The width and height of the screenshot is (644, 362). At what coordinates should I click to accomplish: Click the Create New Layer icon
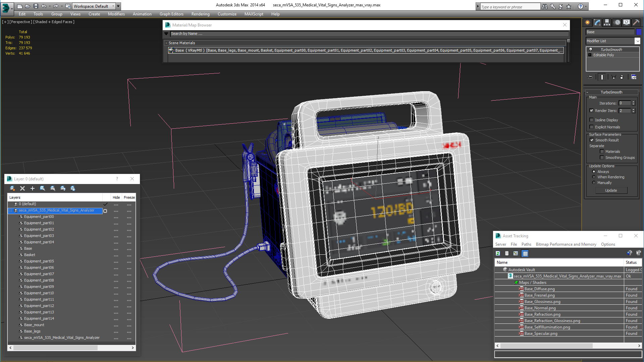coord(12,188)
